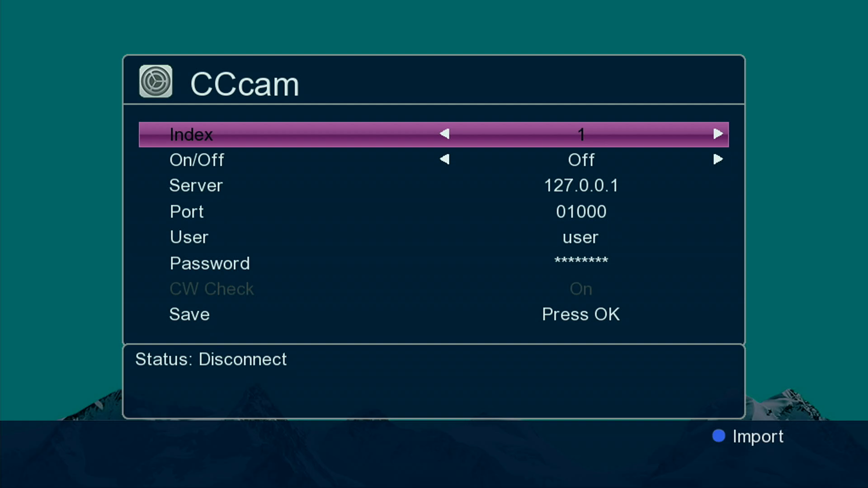Select the Save menu row
868x488 pixels.
point(189,314)
